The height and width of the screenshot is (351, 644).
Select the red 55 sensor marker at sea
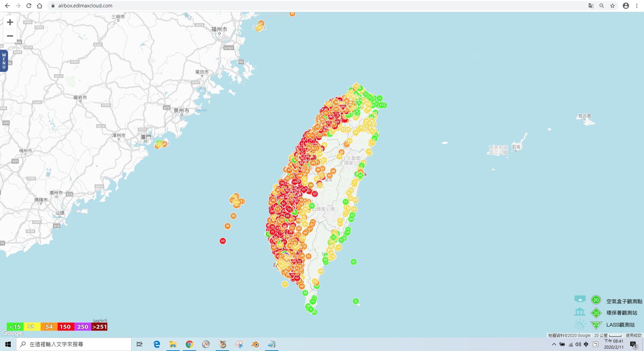(x=223, y=241)
